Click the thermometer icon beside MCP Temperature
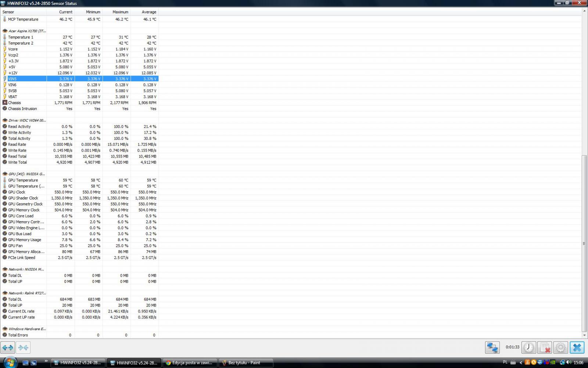Viewport: 588px width, 368px height. point(5,19)
